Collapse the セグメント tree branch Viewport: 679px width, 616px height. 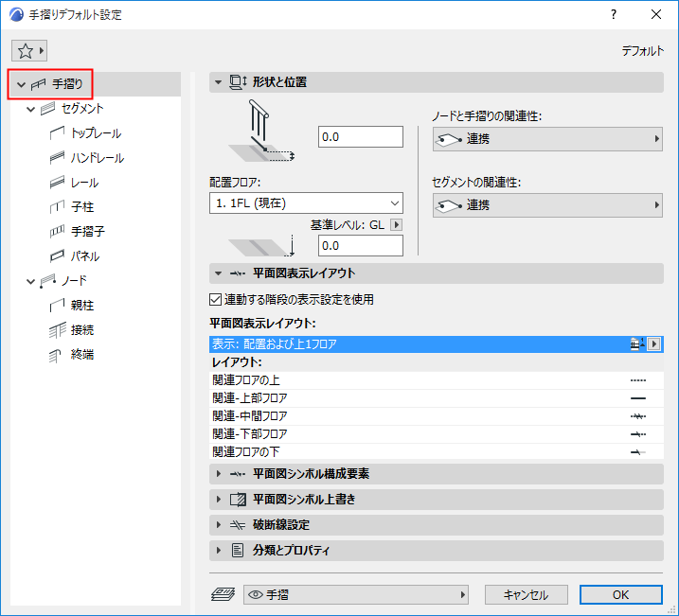click(x=30, y=109)
